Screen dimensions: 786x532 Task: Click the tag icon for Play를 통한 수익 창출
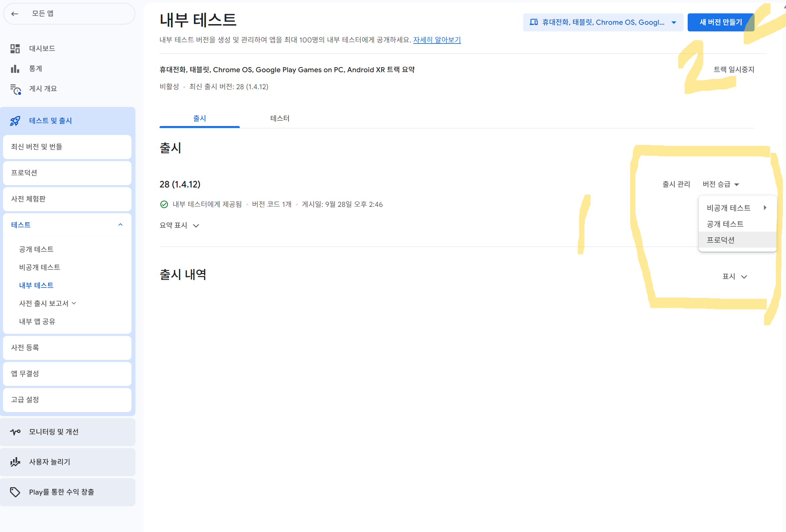pos(15,492)
